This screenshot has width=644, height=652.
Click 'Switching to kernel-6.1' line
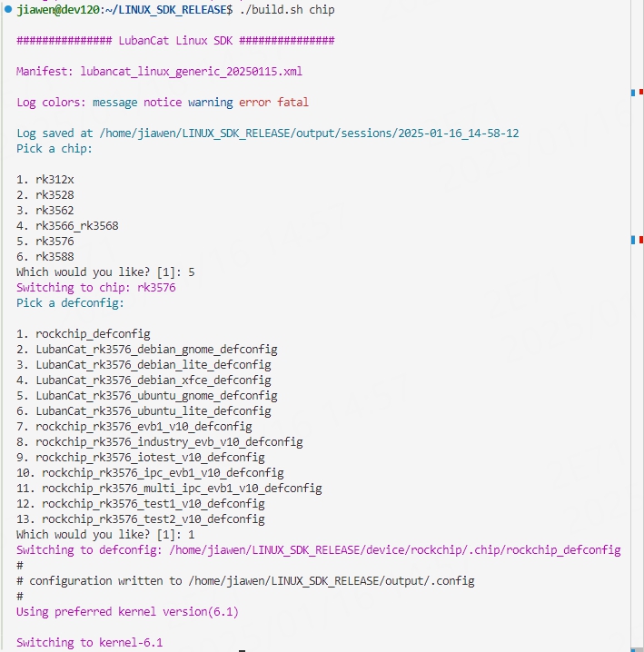[89, 643]
